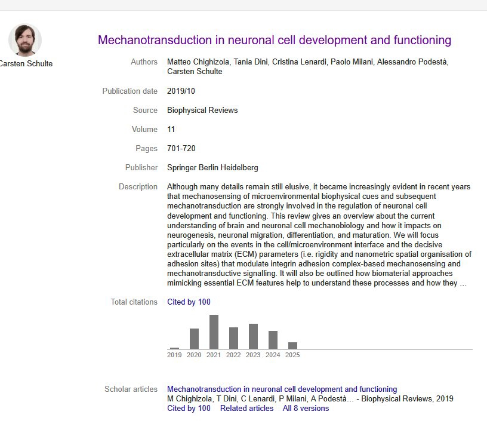487x448 pixels.
Task: Select the 2019 citation bar in chart
Action: 174,348
